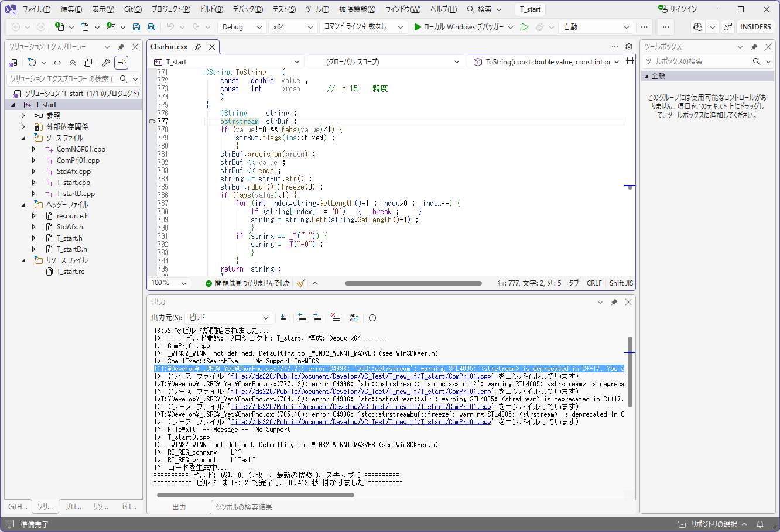
Task: Open the Git(G) menu
Action: click(133, 9)
